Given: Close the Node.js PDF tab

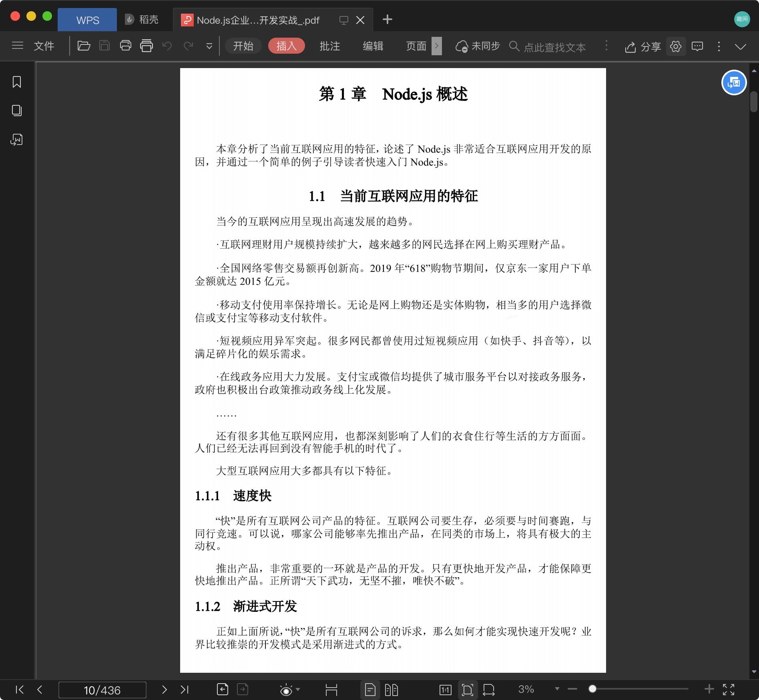Looking at the screenshot, I should [360, 20].
